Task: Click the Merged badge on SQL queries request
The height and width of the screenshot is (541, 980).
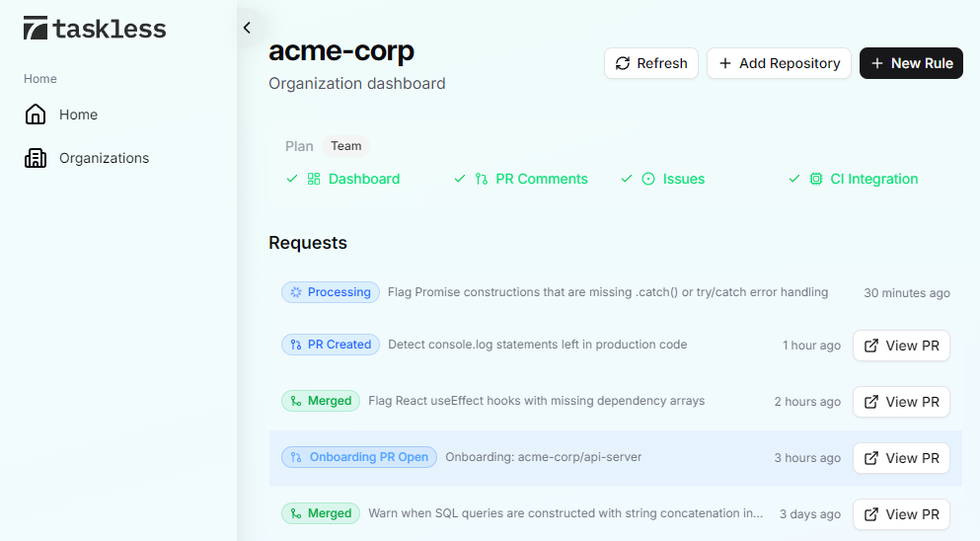Action: (x=321, y=513)
